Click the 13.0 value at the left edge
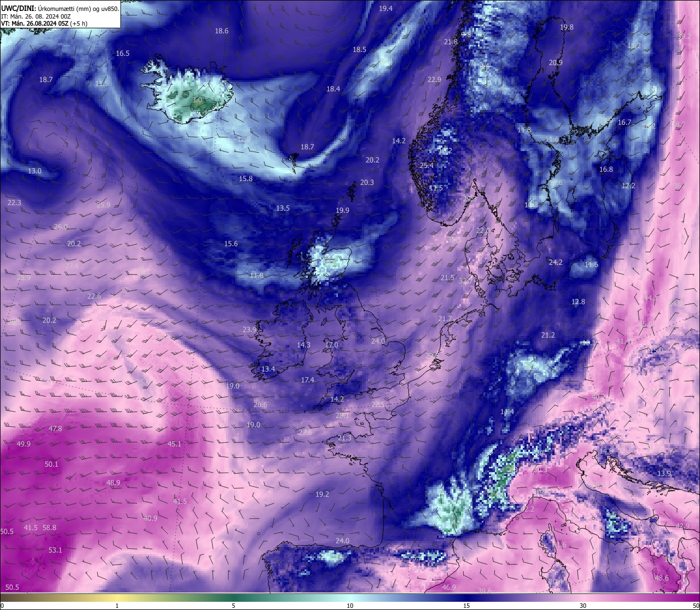The image size is (700, 610). [35, 171]
